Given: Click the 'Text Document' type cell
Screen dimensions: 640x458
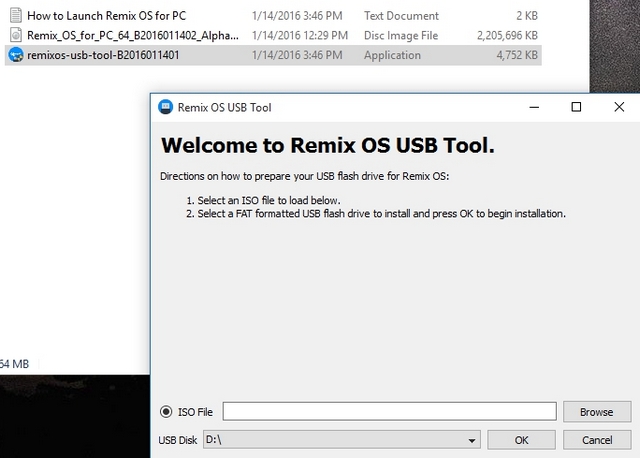Looking at the screenshot, I should click(401, 16).
